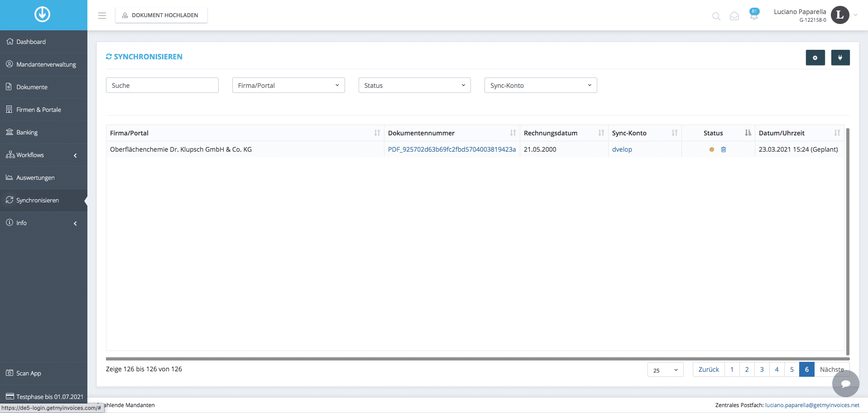Open the notifications bell with 81 badge
The width and height of the screenshot is (868, 413).
click(754, 14)
